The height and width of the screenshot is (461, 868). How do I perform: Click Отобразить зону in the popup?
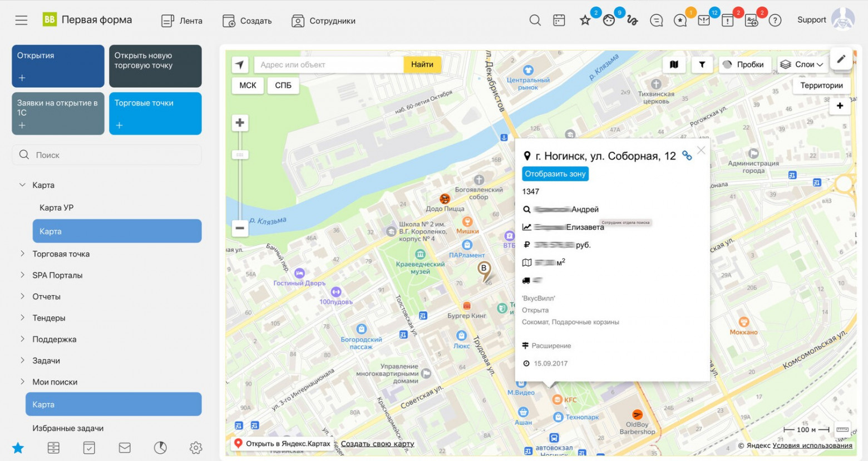click(x=555, y=174)
